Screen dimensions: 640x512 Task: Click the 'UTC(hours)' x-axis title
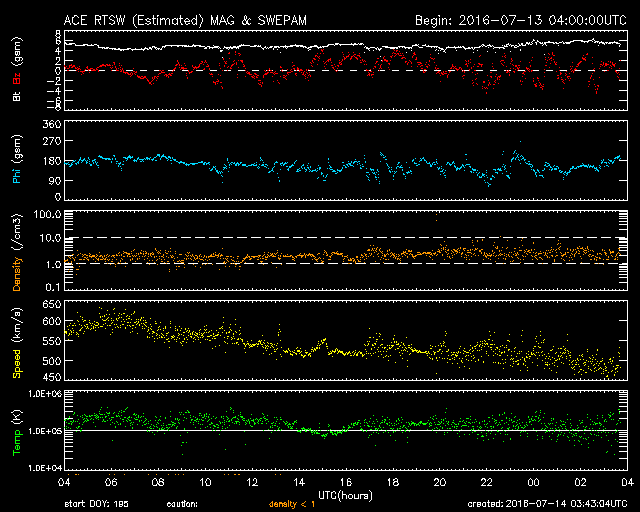point(345,496)
